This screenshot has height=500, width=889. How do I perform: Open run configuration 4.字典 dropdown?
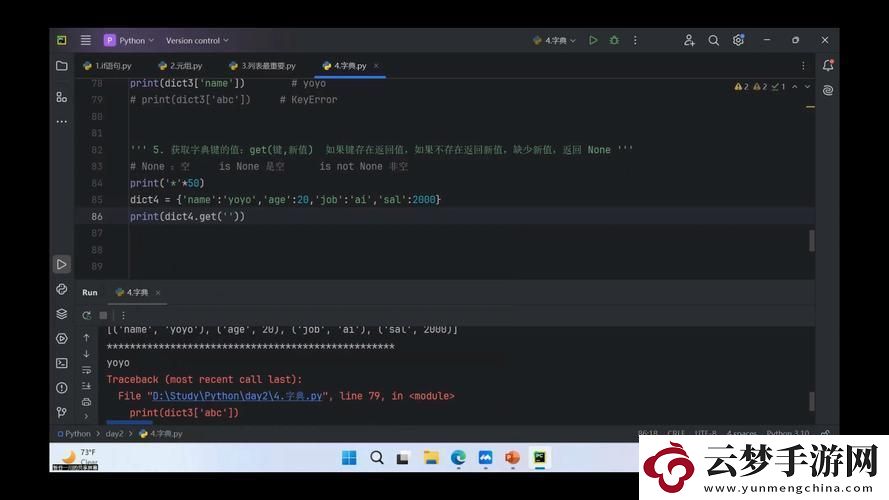point(554,40)
